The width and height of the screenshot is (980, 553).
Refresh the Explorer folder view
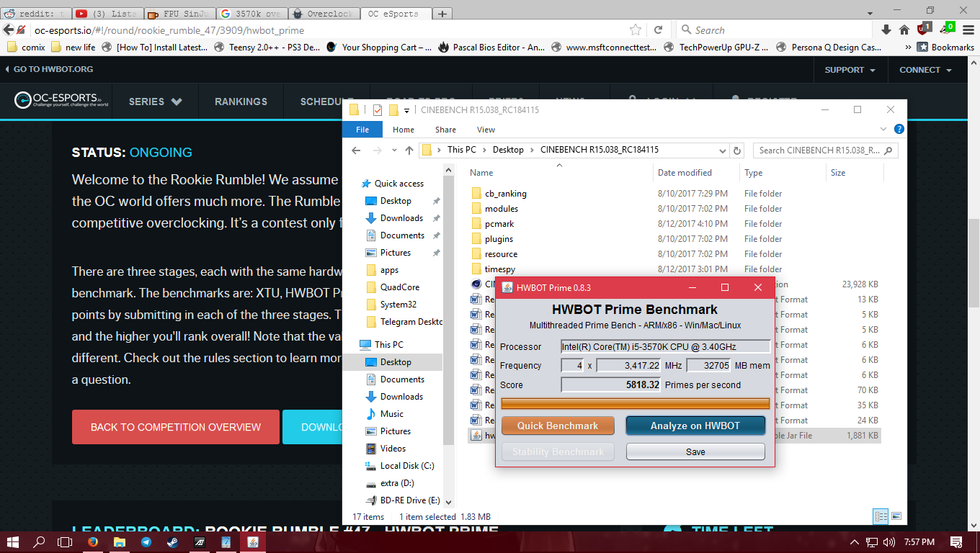coord(736,150)
